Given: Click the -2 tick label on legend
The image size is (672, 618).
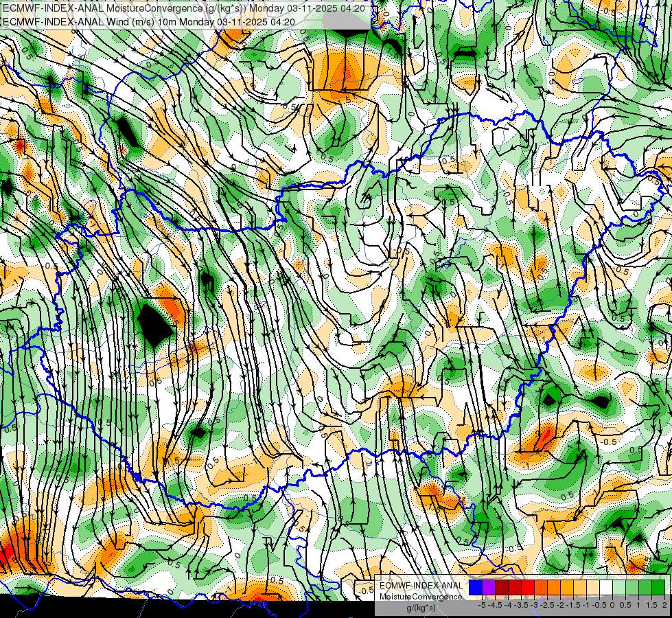Looking at the screenshot, I should tap(560, 605).
